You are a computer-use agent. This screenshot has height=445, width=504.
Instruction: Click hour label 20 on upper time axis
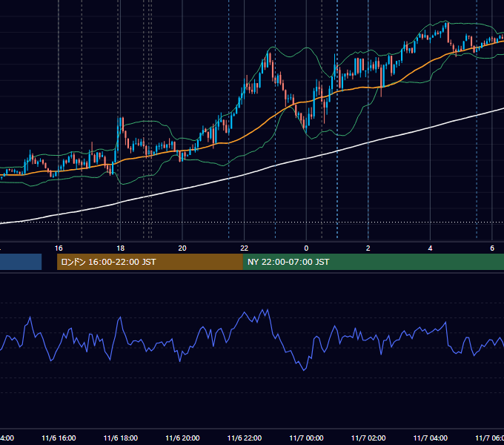182,248
